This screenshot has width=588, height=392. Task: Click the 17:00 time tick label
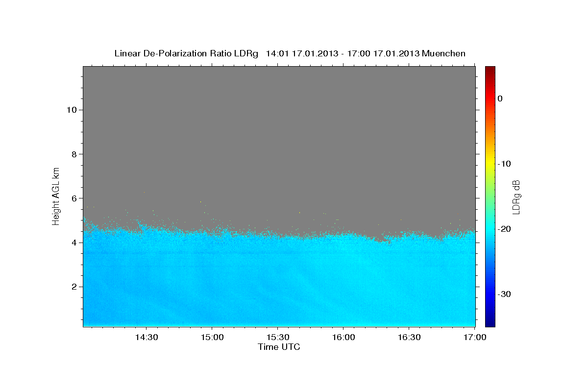pos(474,338)
